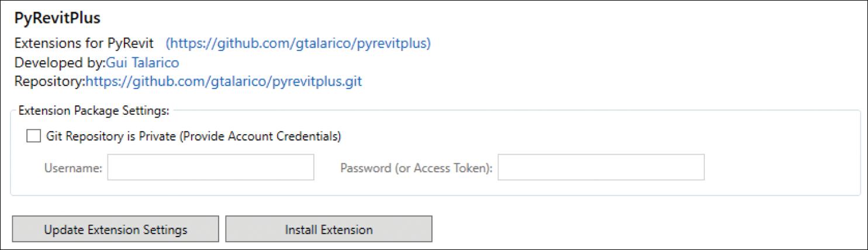Click the PyRevitPlus heading title
The width and height of the screenshot is (868, 250).
tap(57, 18)
